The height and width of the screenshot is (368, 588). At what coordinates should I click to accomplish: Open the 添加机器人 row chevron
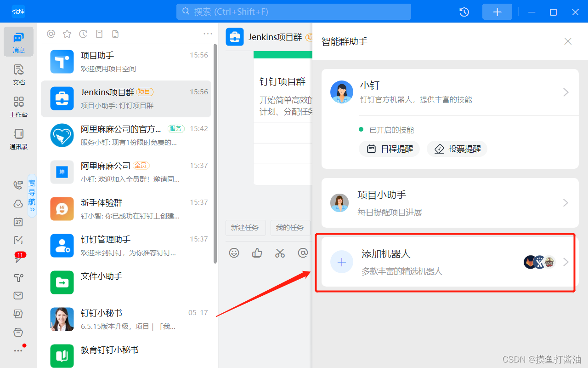coord(566,262)
